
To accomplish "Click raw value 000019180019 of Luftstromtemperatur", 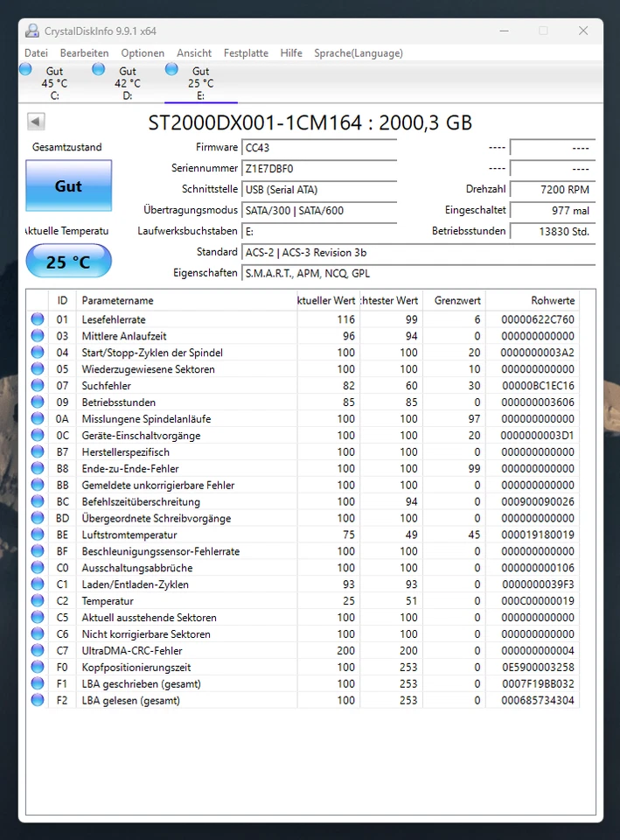I will (538, 535).
